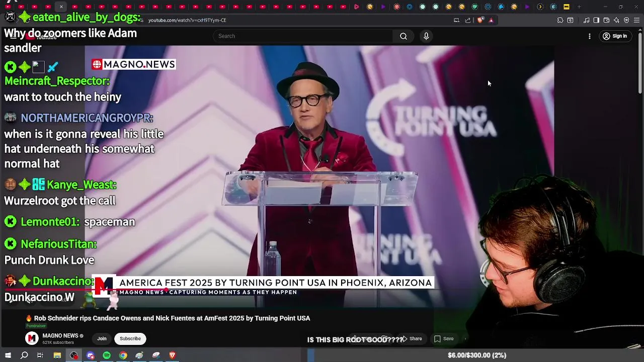Click the Join channel button
The image size is (644, 362).
coord(102,338)
